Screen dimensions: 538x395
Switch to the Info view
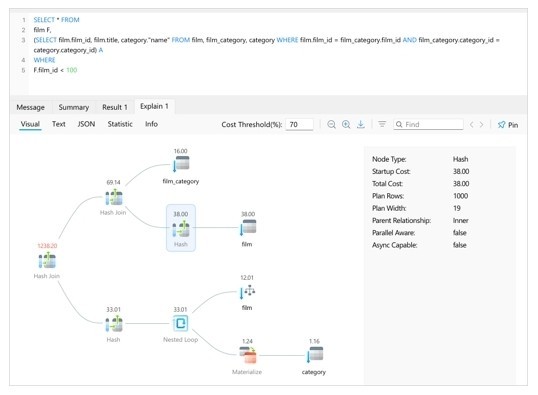(x=151, y=124)
